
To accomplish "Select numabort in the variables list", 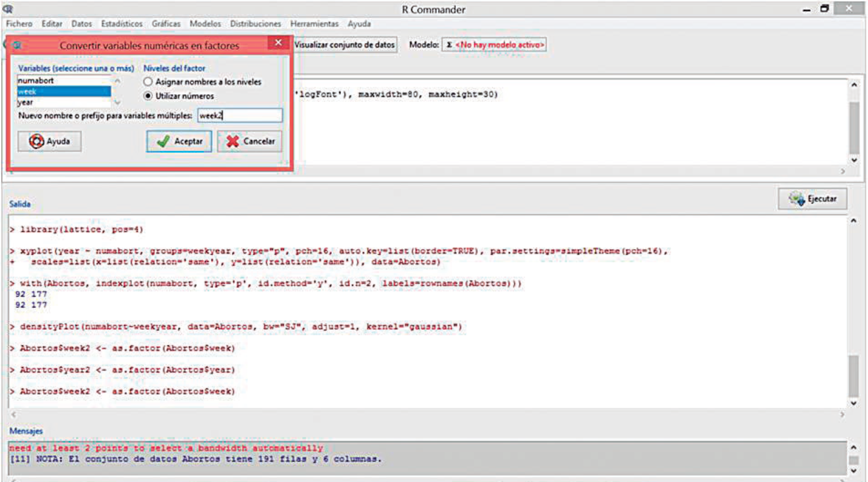I will [64, 81].
